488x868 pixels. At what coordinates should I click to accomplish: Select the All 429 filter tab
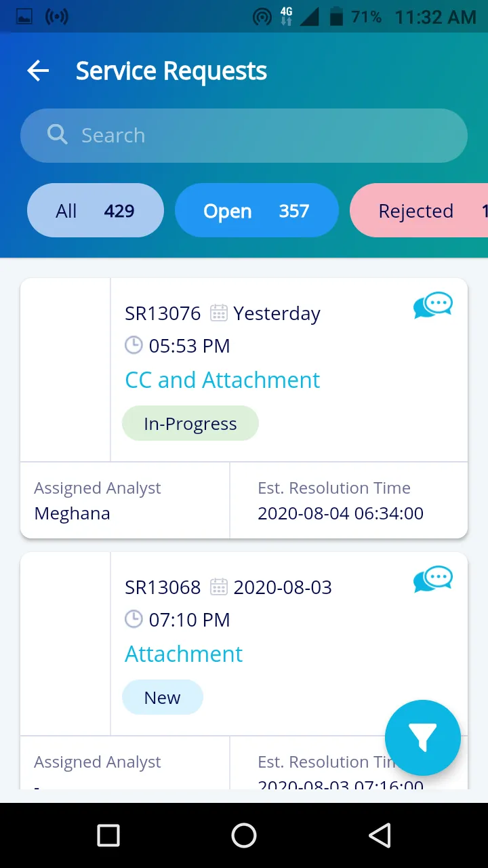pos(96,211)
